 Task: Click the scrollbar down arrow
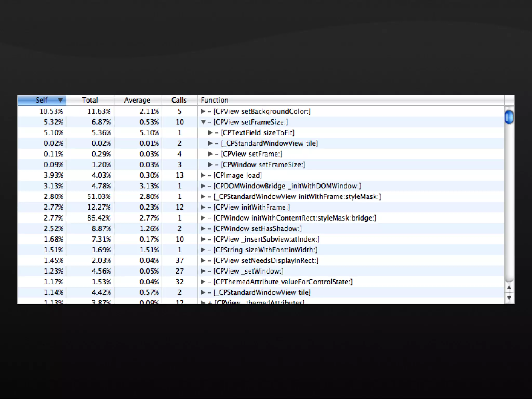(509, 298)
